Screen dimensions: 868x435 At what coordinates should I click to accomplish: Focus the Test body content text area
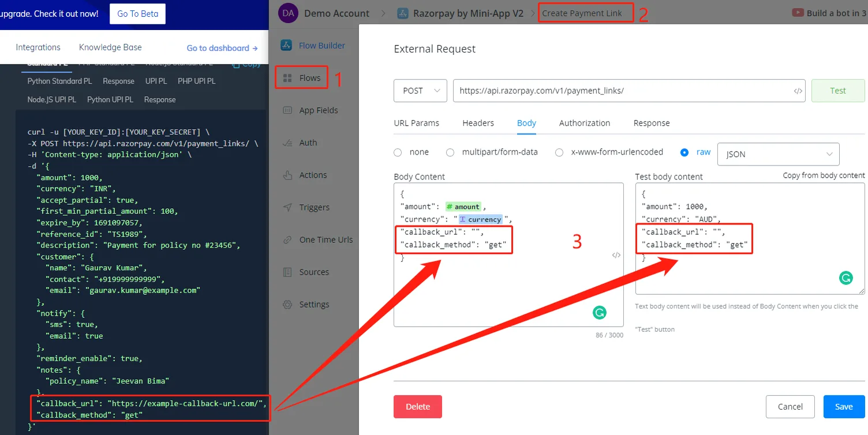click(x=750, y=239)
